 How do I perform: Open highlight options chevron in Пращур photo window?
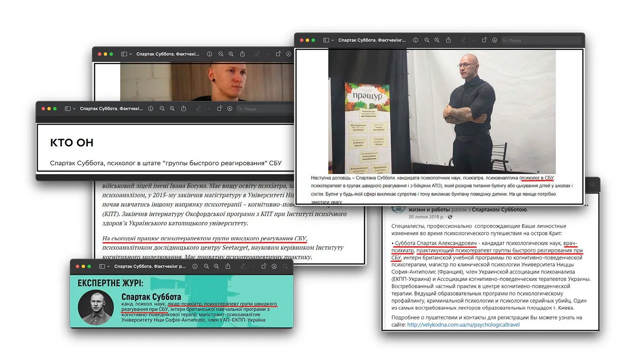(473, 40)
